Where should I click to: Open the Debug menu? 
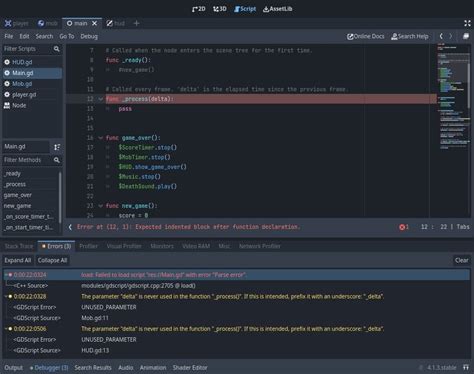click(89, 36)
